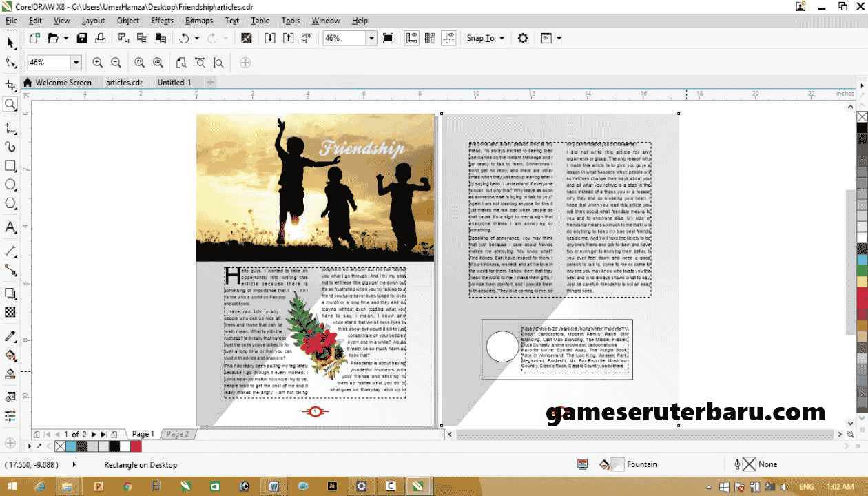Select the Shape tool
This screenshot has height=496, width=868.
[10, 63]
